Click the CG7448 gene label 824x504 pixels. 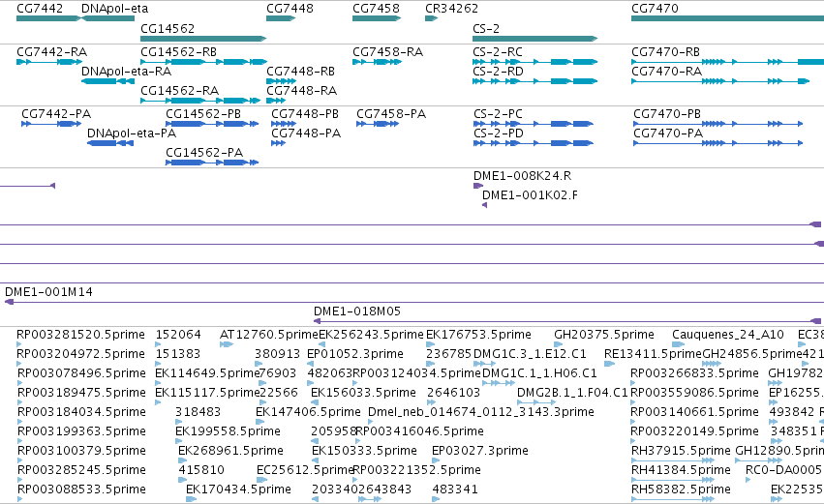(290, 9)
